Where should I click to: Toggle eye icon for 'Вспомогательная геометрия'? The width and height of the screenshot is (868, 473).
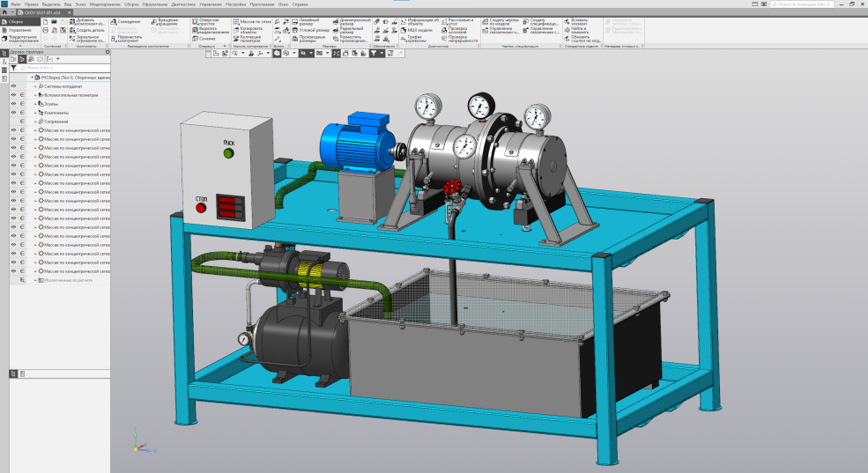pyautogui.click(x=13, y=95)
